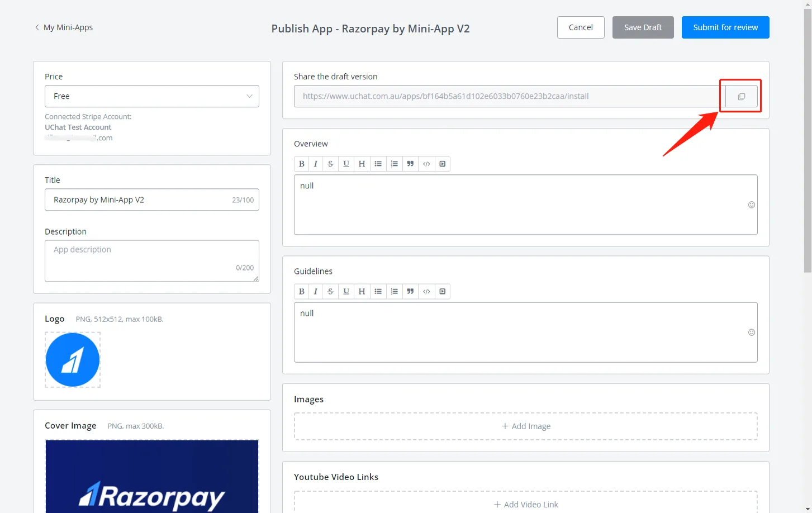Insert video embed in Guidelines toolbar
Image resolution: width=812 pixels, height=513 pixels.
click(443, 291)
